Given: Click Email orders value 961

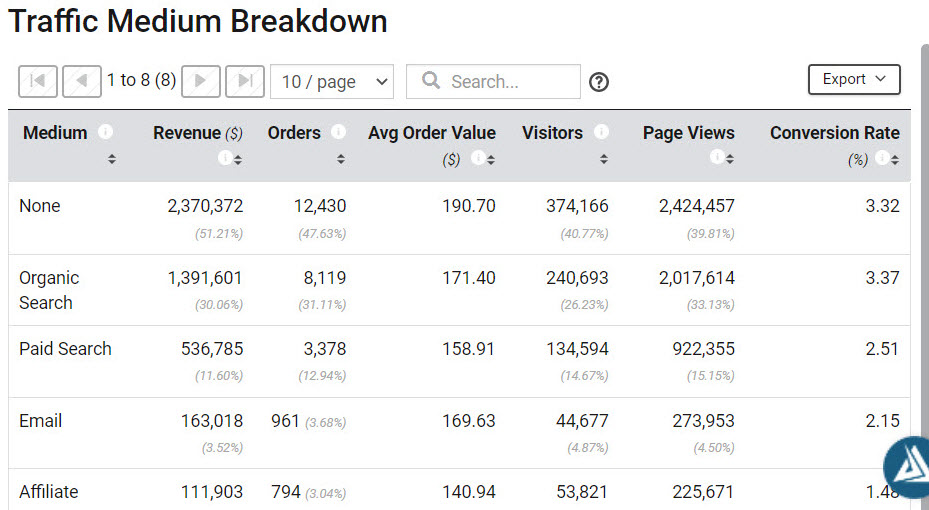Looking at the screenshot, I should pyautogui.click(x=285, y=421).
